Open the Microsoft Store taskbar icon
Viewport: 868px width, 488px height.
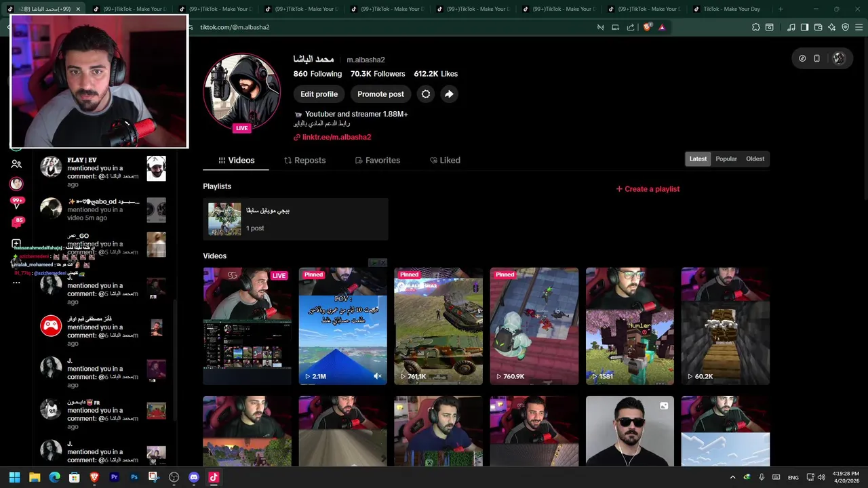coord(75,477)
